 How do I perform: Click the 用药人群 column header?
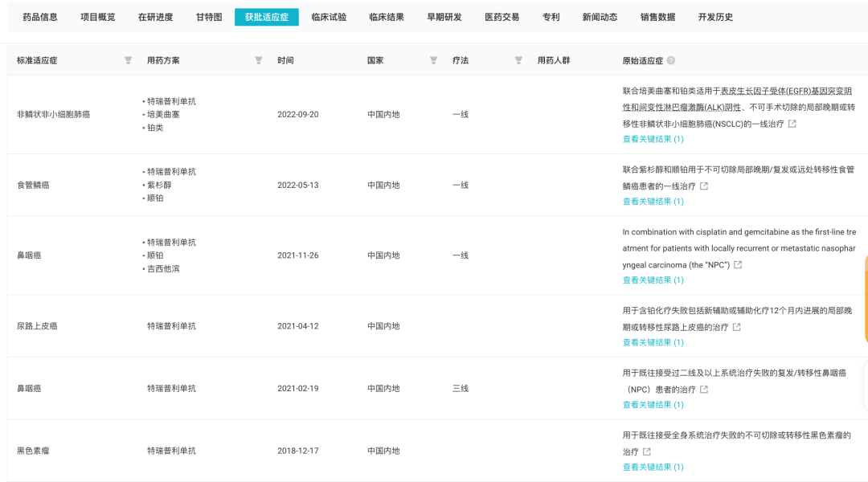pos(554,60)
